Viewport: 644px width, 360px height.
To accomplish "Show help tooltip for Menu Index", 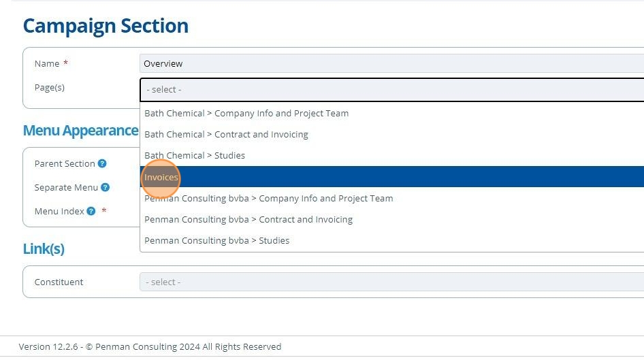I will tap(91, 212).
